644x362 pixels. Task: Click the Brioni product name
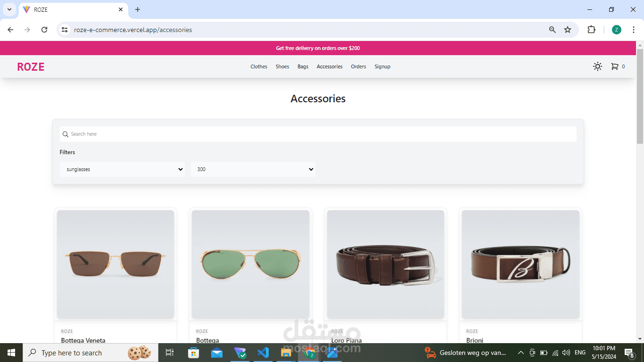coord(475,340)
